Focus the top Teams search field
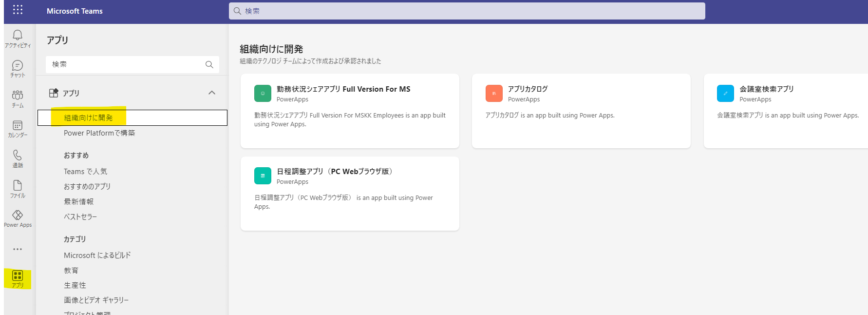Screen dimensions: 868x315 pyautogui.click(x=467, y=11)
